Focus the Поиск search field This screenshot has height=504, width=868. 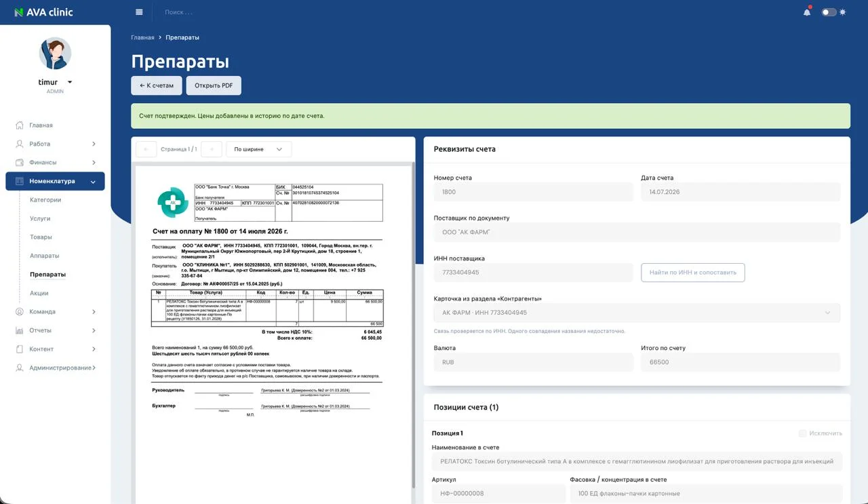tap(179, 12)
